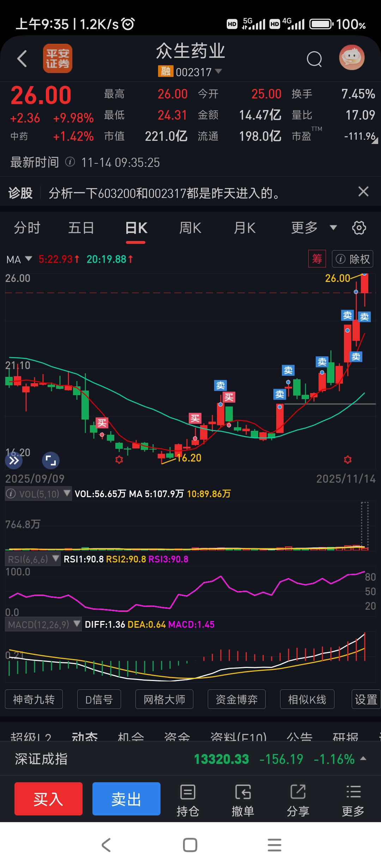Tap Android recent apps button
This screenshot has height=868, width=381.
tap(274, 845)
